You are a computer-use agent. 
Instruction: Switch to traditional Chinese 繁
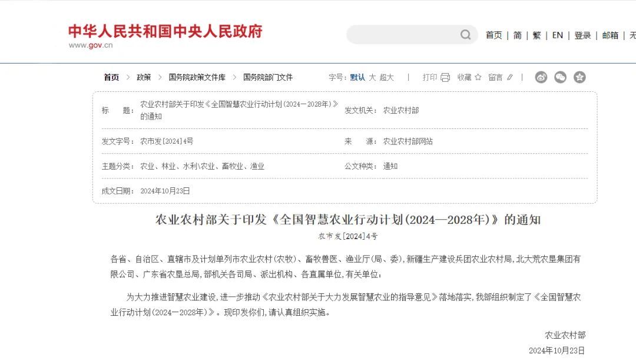[x=536, y=35]
